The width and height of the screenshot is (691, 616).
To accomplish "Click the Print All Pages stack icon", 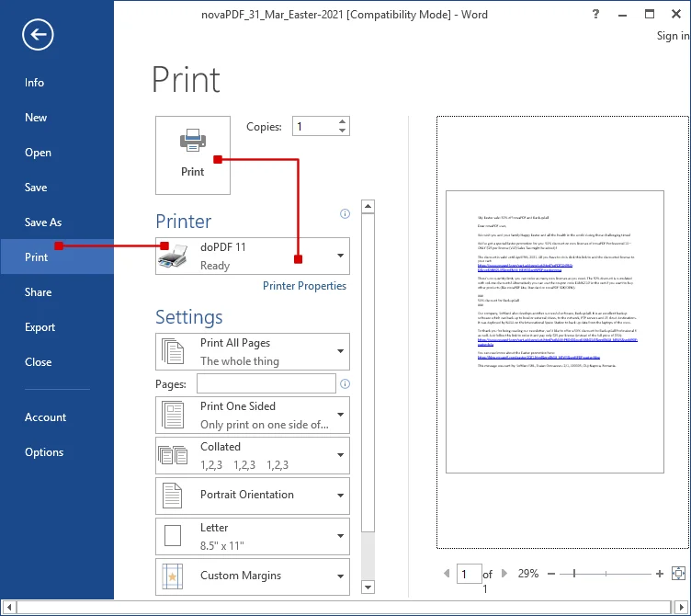I will [x=173, y=351].
